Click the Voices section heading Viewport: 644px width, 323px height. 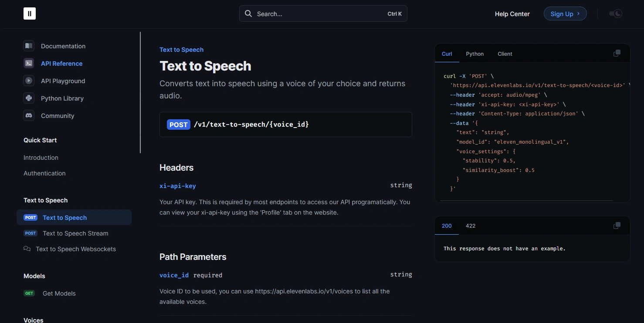34,320
